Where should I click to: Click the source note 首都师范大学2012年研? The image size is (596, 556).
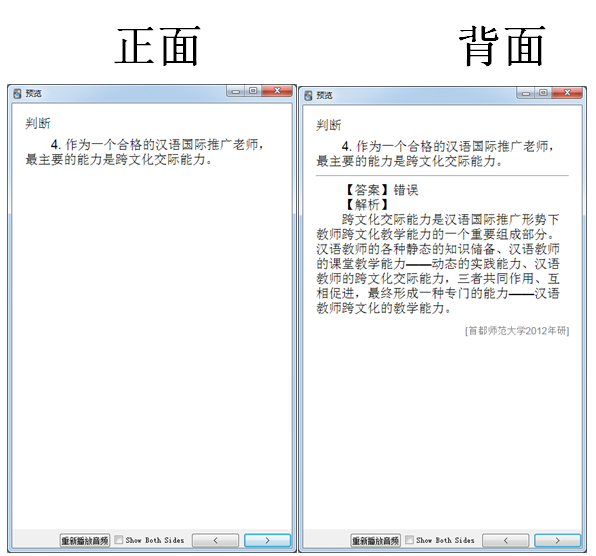click(x=517, y=331)
